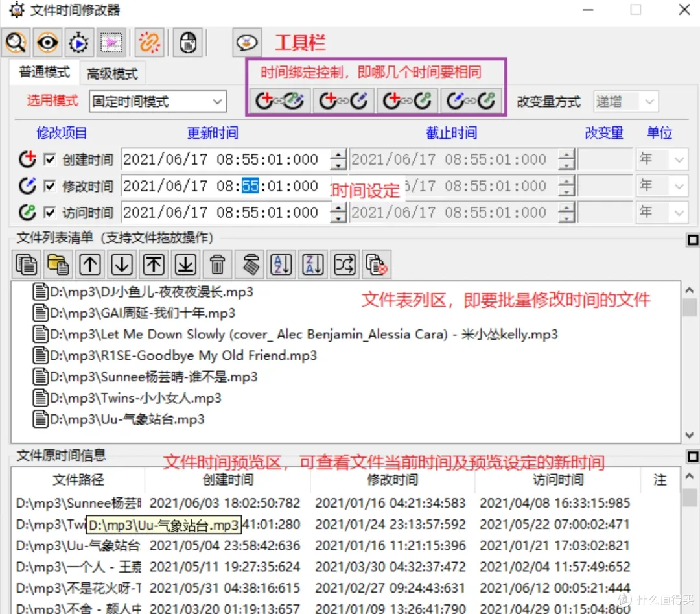Select R1SE-Goodbye My Old Friend.mp3
The image size is (700, 614).
tap(175, 355)
